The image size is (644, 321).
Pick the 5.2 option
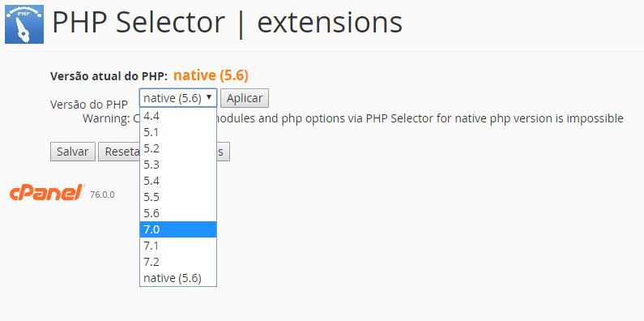(178, 148)
